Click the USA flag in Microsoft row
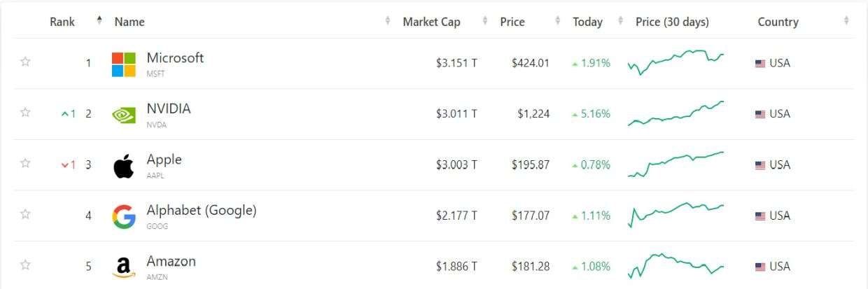868x289 pixels. tap(760, 64)
